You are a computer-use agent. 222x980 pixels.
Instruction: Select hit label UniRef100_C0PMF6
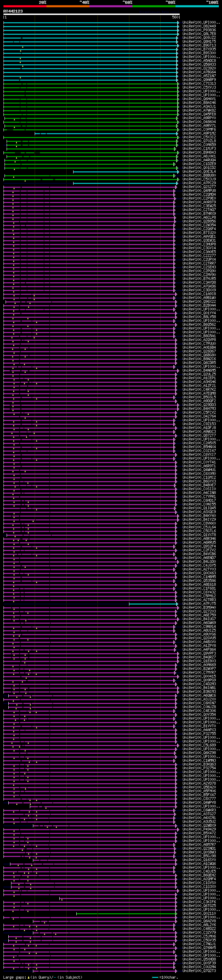[x=199, y=129]
